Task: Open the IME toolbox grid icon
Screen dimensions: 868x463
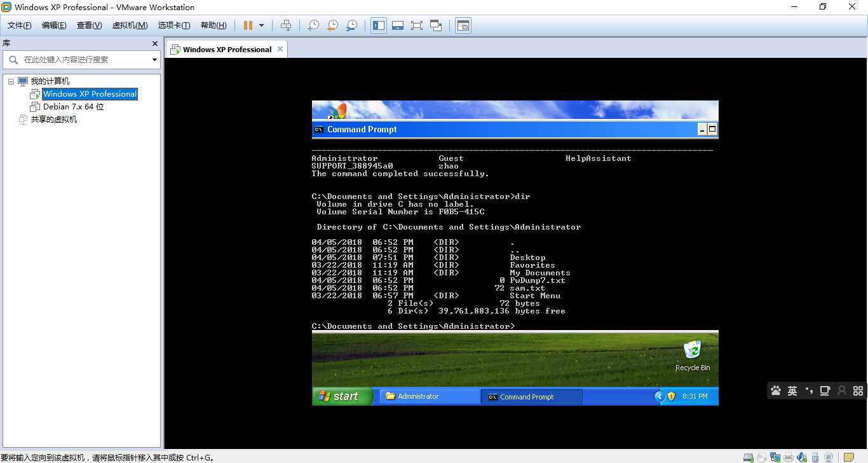Action: (x=858, y=390)
